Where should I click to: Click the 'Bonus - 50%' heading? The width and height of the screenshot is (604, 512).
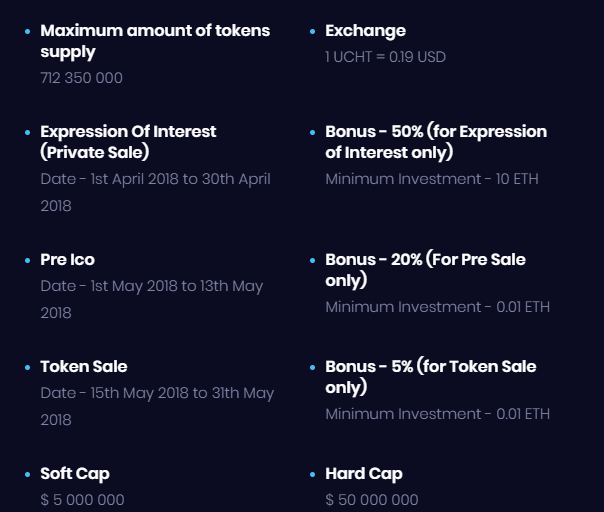pos(436,142)
